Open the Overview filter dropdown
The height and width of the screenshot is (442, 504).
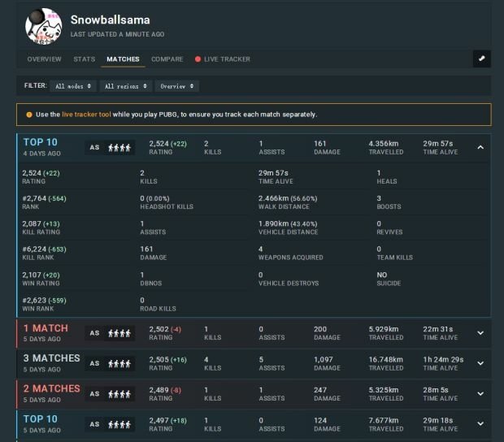pos(177,86)
